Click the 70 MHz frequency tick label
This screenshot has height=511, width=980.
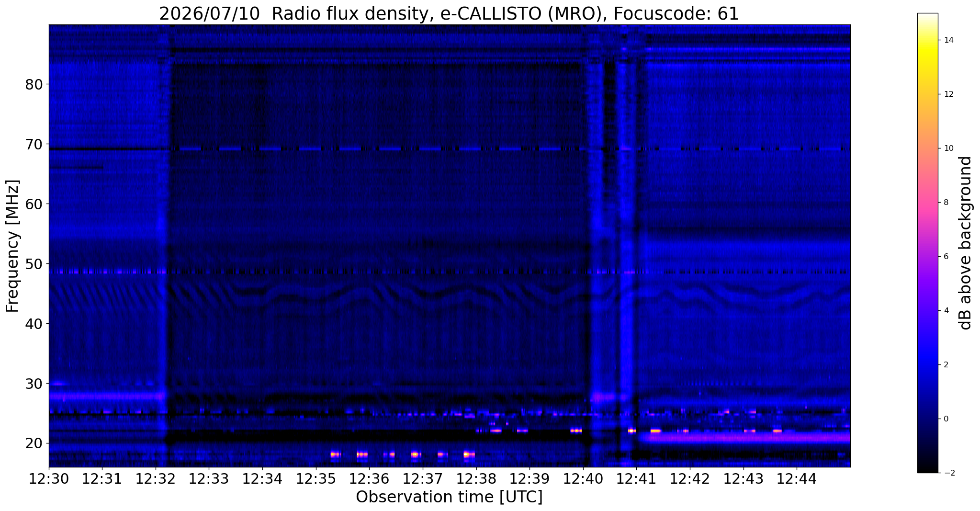tap(34, 144)
